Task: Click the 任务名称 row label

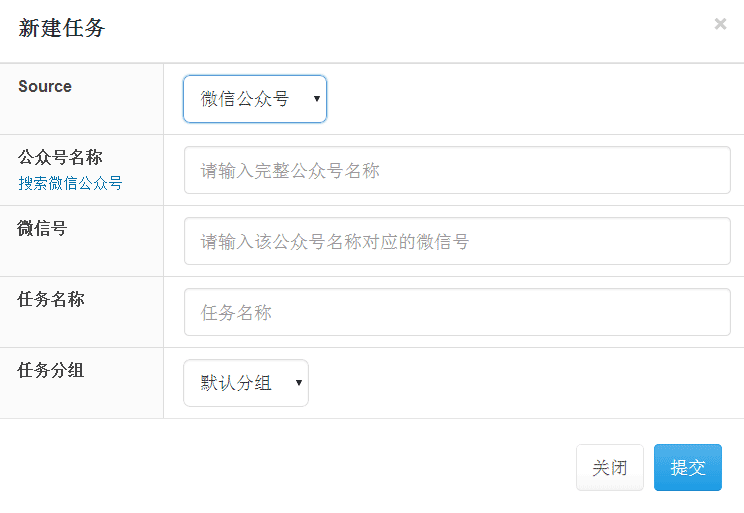Action: 51,299
